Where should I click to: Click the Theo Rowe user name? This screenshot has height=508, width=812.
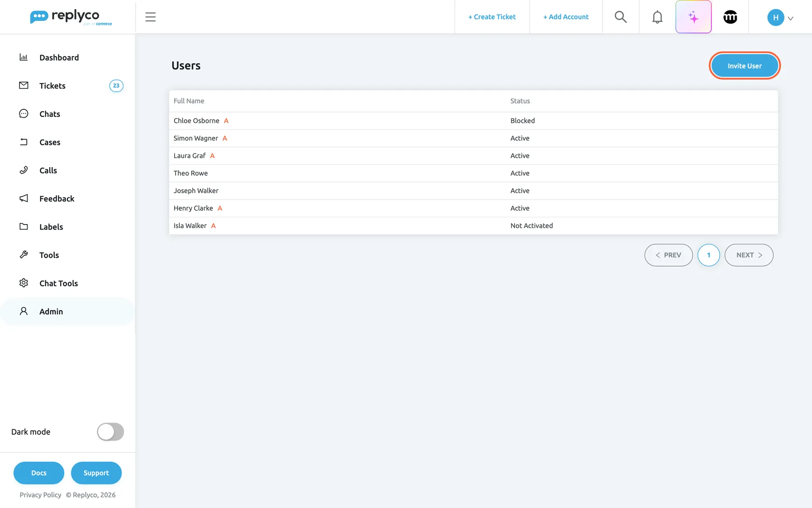click(x=191, y=173)
